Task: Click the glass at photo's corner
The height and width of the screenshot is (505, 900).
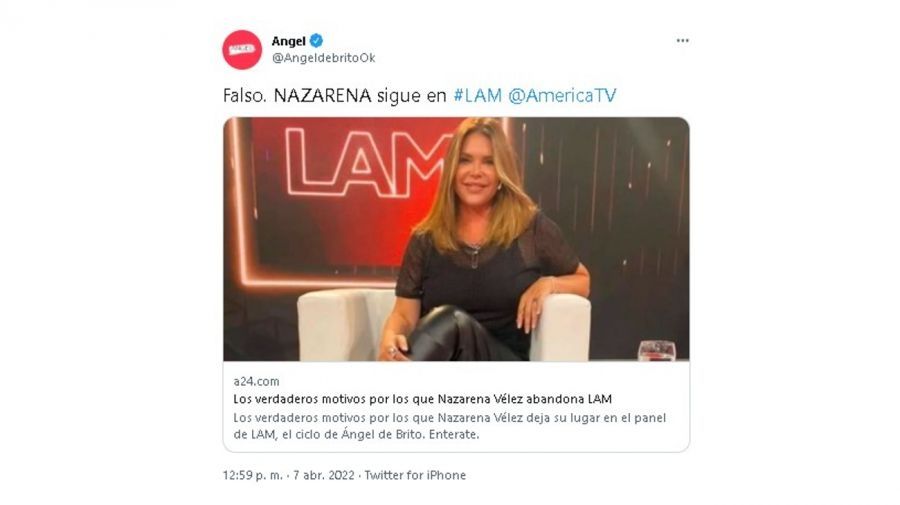Action: click(657, 351)
